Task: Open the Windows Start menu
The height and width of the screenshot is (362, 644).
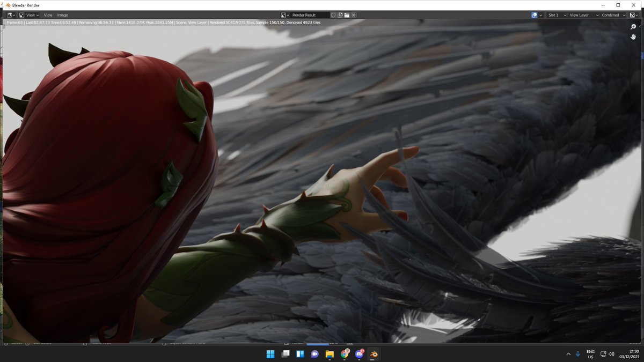Action: [x=270, y=354]
